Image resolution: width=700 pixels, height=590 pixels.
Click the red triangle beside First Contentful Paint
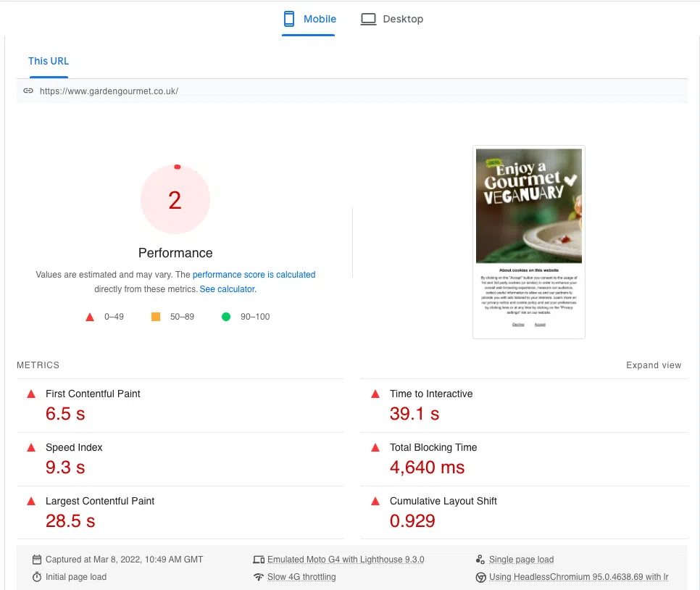click(x=30, y=394)
